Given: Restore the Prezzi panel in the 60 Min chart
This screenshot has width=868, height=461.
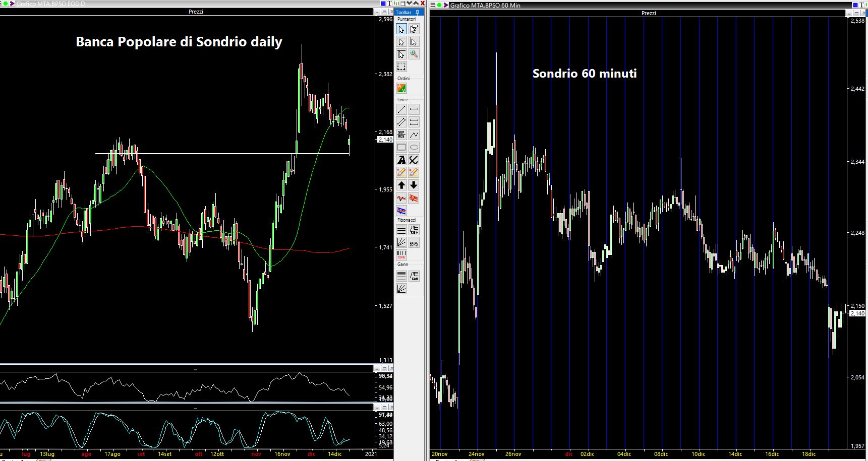Looking at the screenshot, I should click(x=856, y=14).
